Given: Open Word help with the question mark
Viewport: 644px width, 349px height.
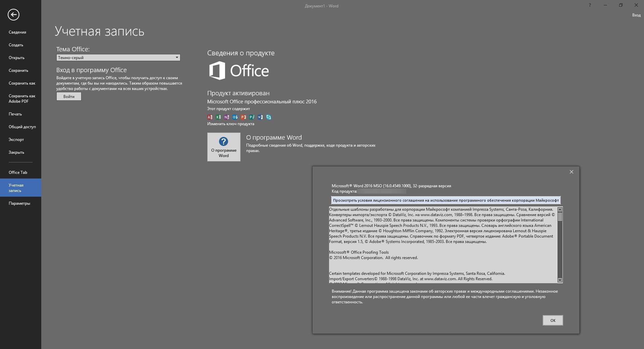Looking at the screenshot, I should (x=590, y=5).
